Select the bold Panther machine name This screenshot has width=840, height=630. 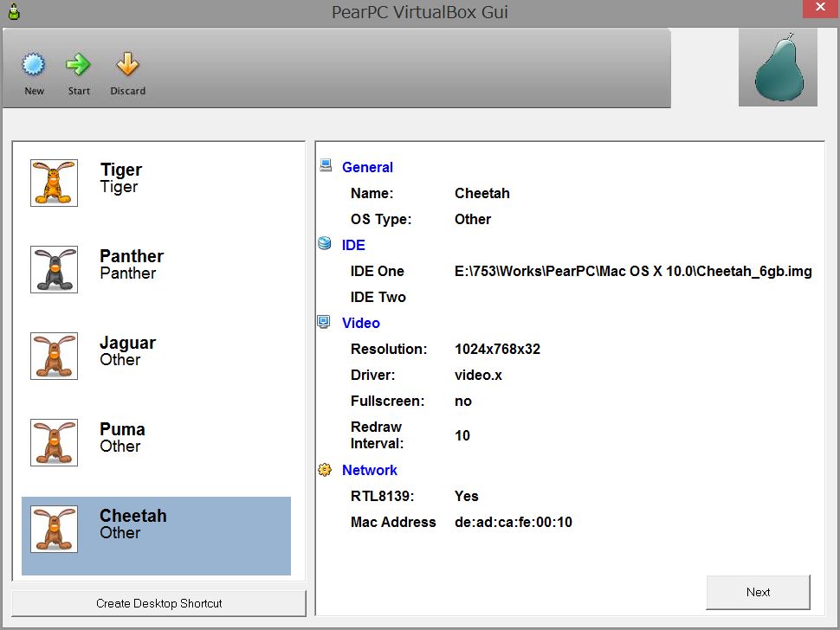[132, 256]
